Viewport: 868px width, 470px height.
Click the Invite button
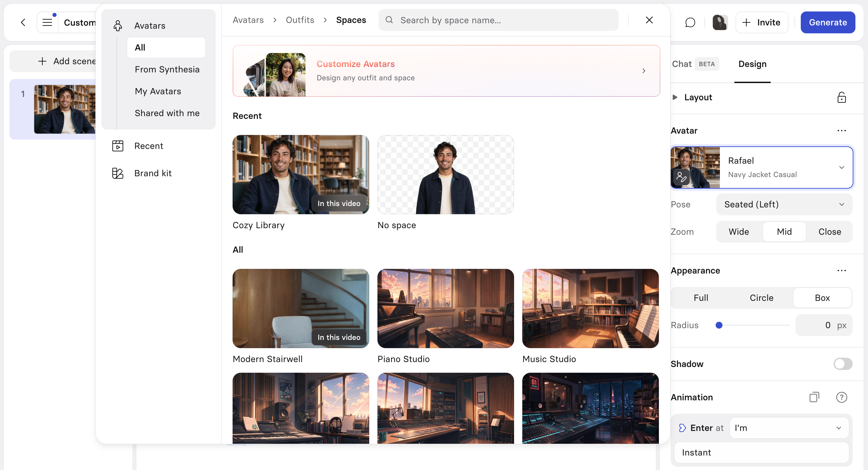pos(761,23)
